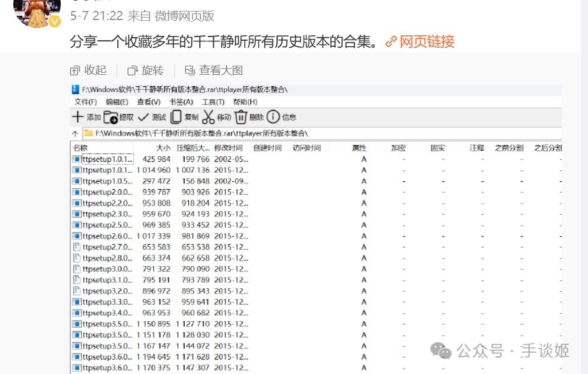Click the size value 1 150 895
Image resolution: width=588 pixels, height=374 pixels.
point(153,324)
